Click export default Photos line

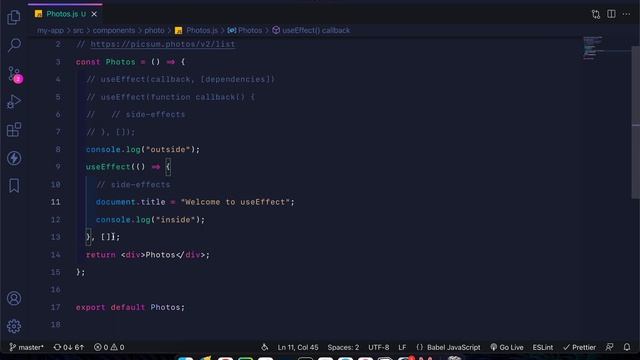tap(130, 307)
